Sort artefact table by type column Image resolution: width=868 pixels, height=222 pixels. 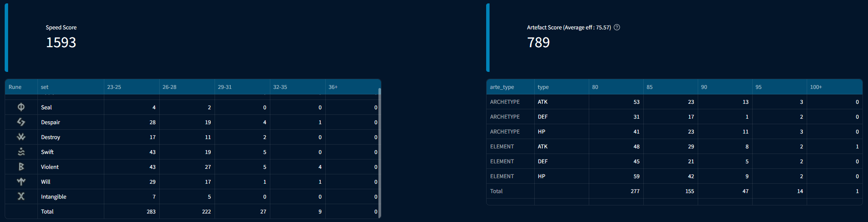pos(543,87)
